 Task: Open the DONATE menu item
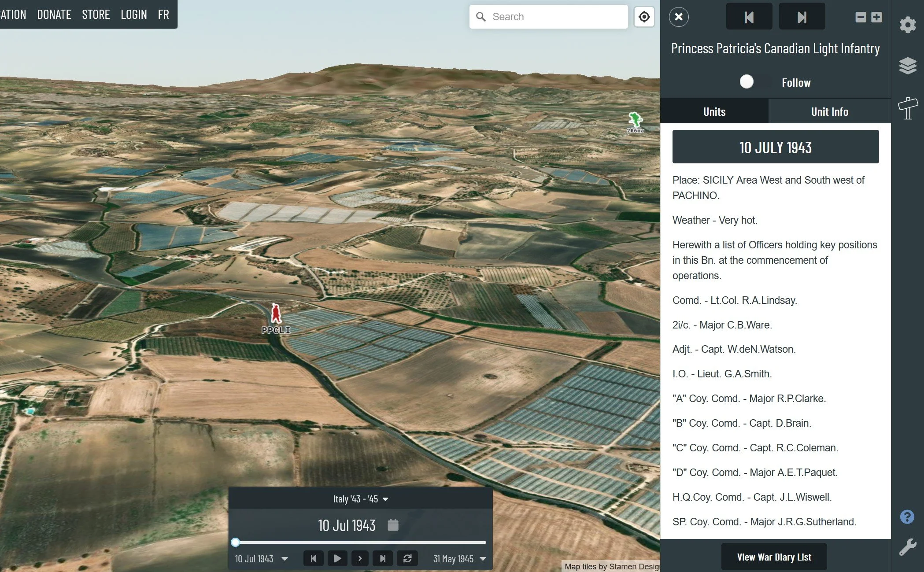[54, 15]
